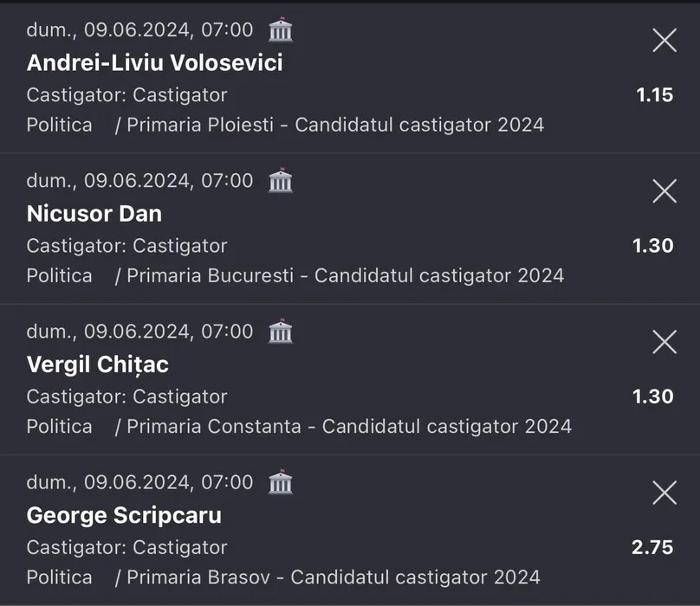Open the George Scripcaru selection name
This screenshot has width=700, height=606.
click(124, 515)
